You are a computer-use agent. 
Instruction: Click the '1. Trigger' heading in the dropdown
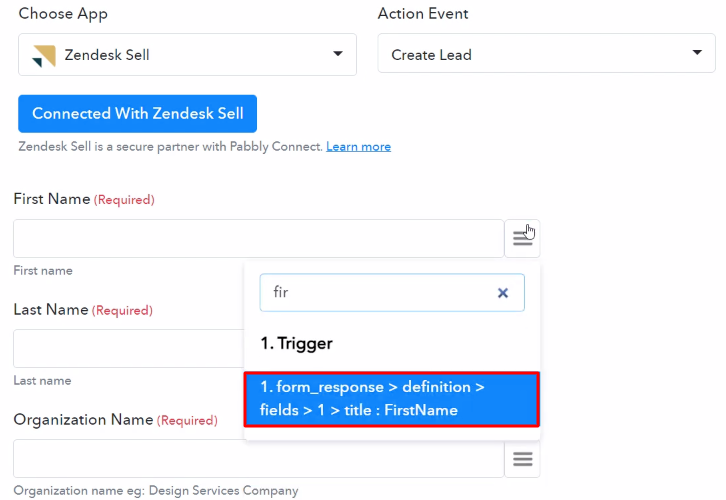click(x=296, y=344)
